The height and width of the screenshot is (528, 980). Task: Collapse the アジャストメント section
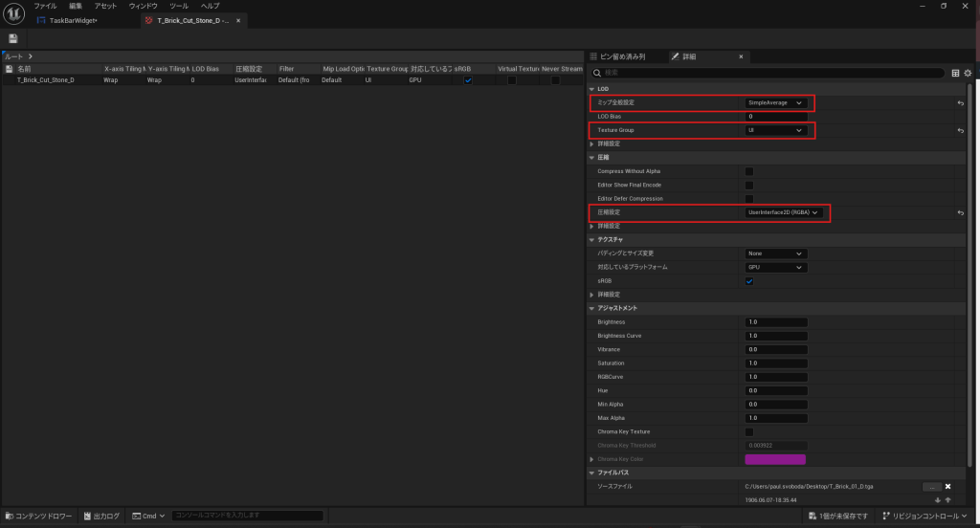click(592, 308)
